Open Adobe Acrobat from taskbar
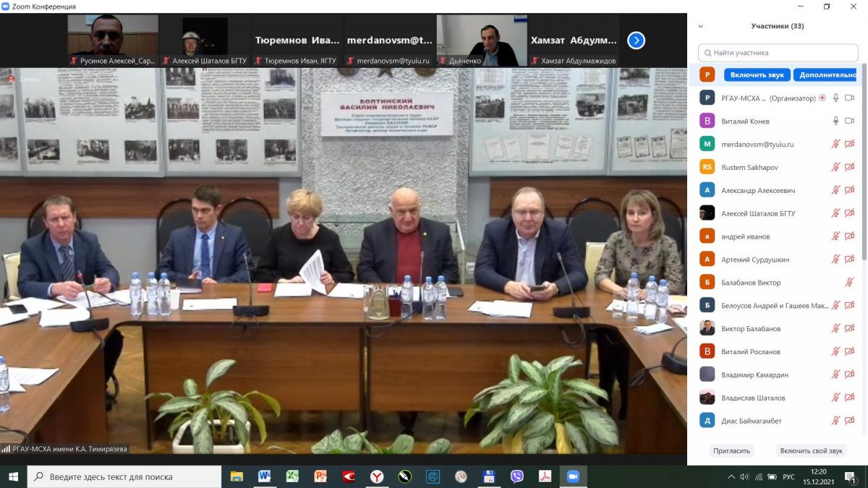The width and height of the screenshot is (868, 488). 545,476
